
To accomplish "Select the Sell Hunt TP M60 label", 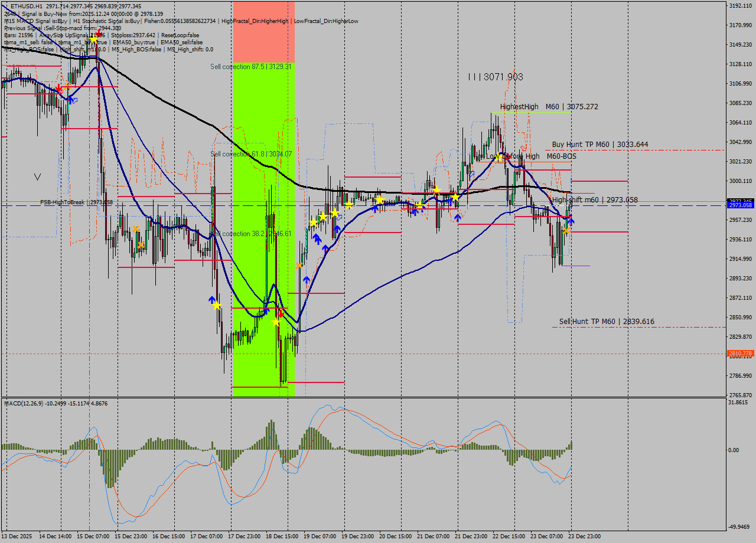I will (606, 322).
